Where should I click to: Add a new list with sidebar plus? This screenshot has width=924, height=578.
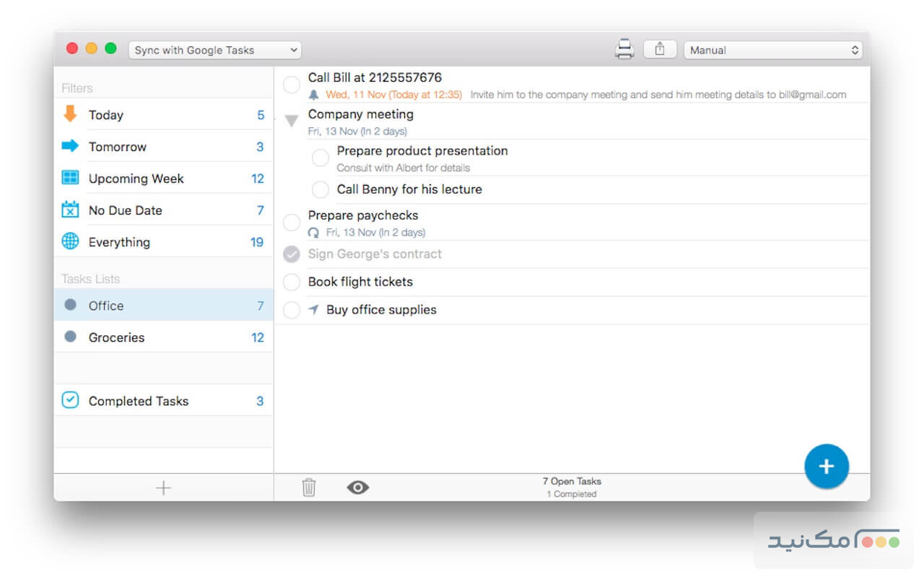(164, 488)
